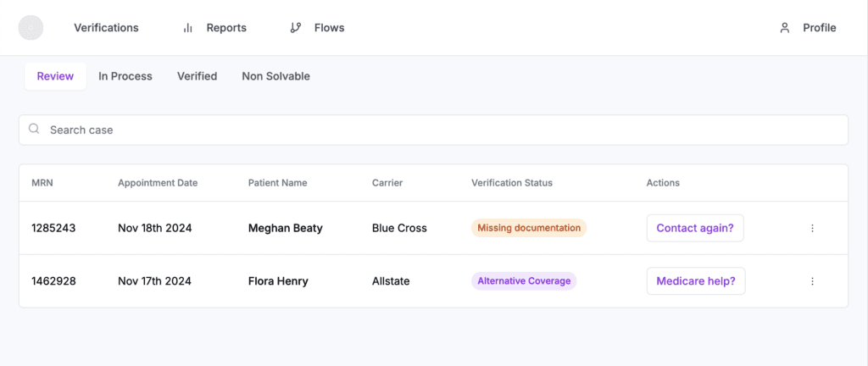Click the search magnifier icon

pyautogui.click(x=35, y=130)
